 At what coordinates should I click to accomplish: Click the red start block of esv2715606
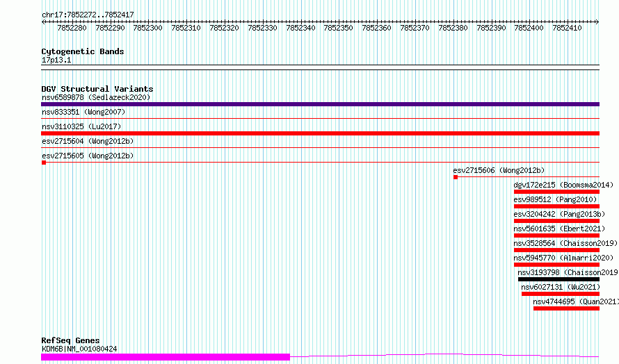click(x=456, y=177)
